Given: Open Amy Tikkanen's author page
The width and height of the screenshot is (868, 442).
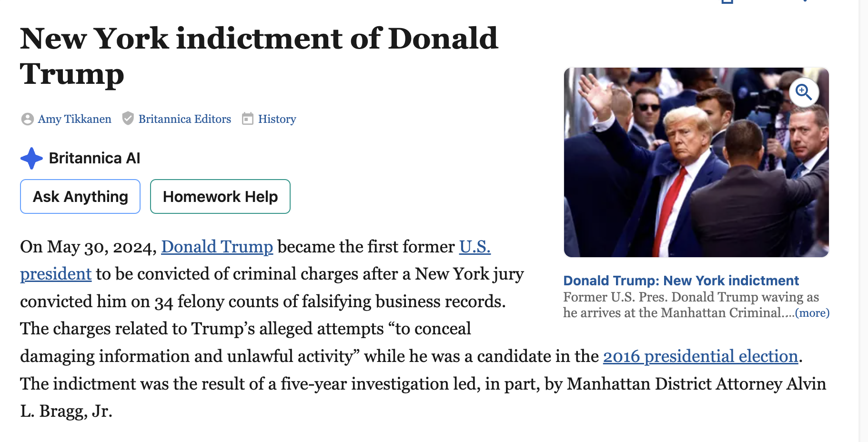Looking at the screenshot, I should [74, 119].
